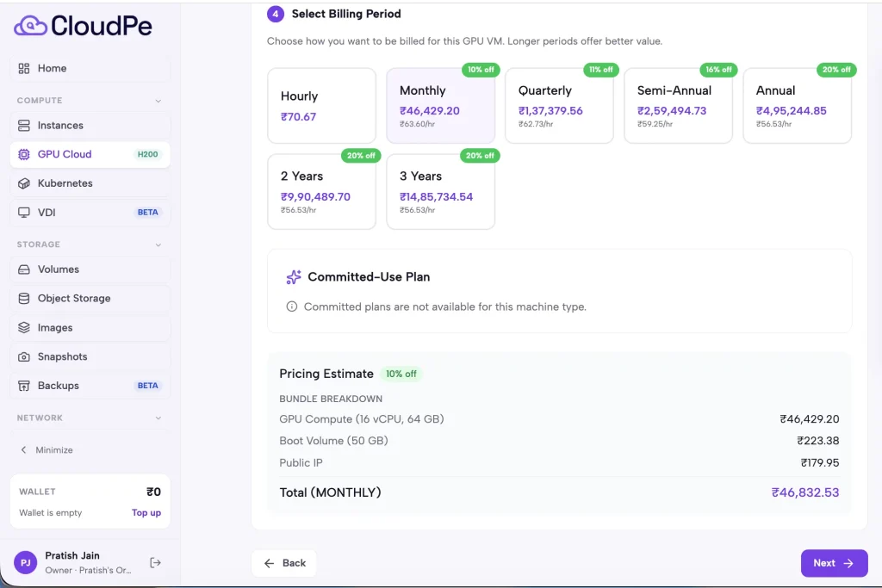Image resolution: width=882 pixels, height=588 pixels.
Task: Collapse the COMPUTE section
Action: (158, 101)
